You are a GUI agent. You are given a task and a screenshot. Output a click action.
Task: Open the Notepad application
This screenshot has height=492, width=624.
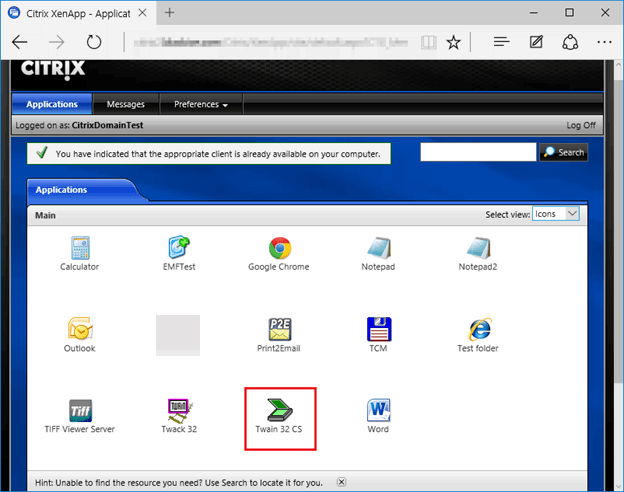coord(378,253)
